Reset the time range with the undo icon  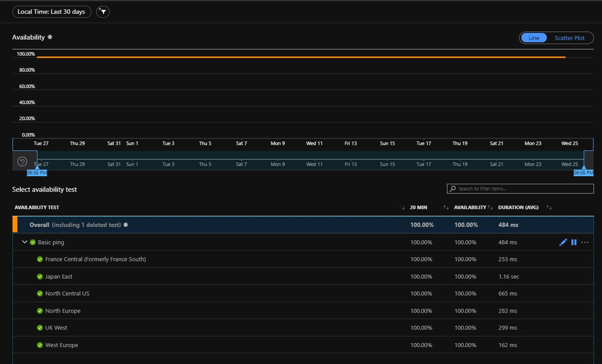22,162
